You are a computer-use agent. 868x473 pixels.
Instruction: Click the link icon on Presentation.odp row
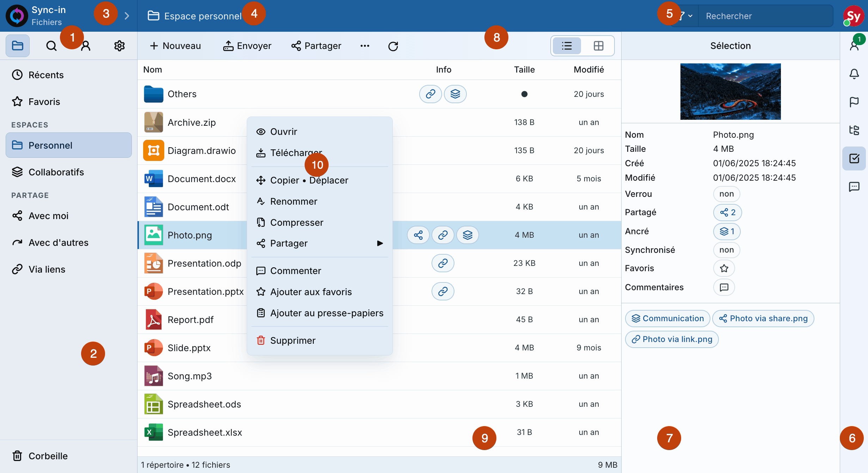pyautogui.click(x=443, y=263)
